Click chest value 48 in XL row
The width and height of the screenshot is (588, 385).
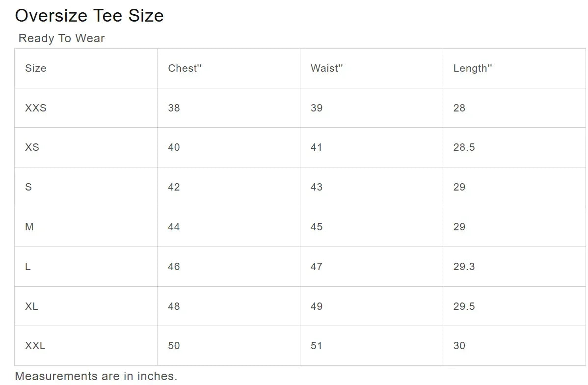(174, 306)
